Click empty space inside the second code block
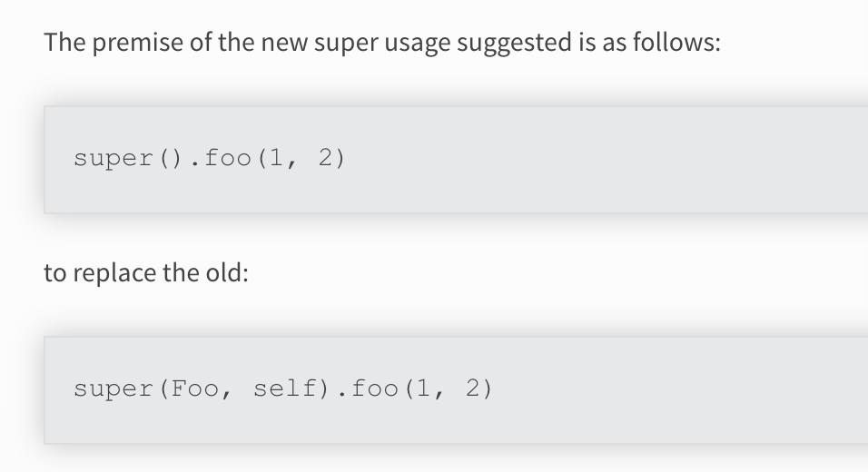This screenshot has height=472, width=868. pyautogui.click(x=681, y=389)
